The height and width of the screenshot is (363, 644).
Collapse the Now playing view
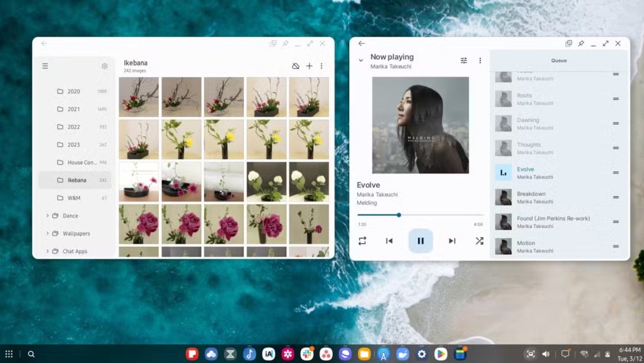pyautogui.click(x=360, y=60)
